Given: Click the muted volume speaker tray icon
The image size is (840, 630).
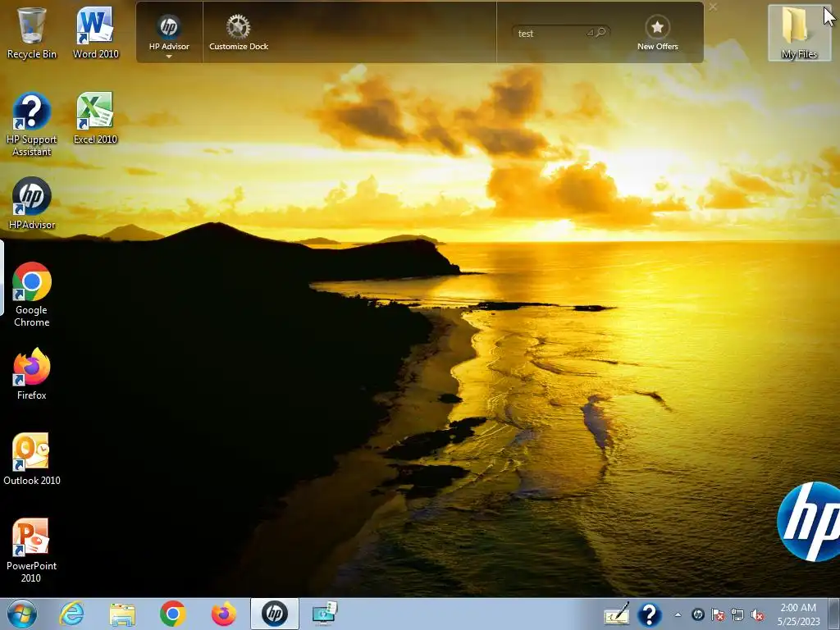Looking at the screenshot, I should (757, 614).
